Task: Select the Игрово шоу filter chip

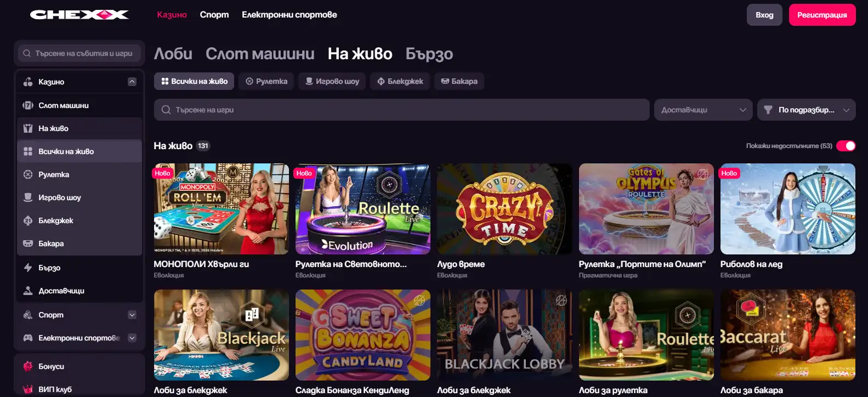Action: 332,81
